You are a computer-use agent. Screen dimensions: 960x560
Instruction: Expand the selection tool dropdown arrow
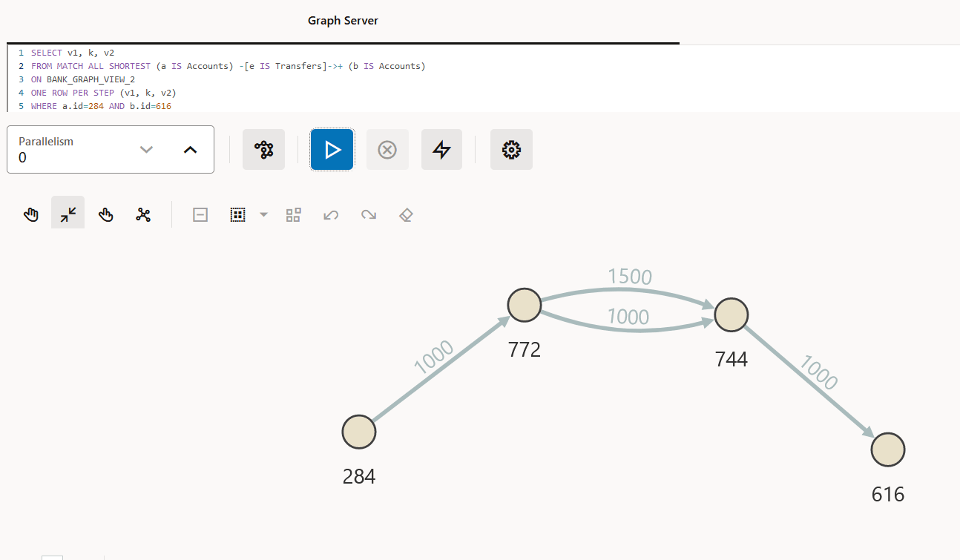(263, 214)
